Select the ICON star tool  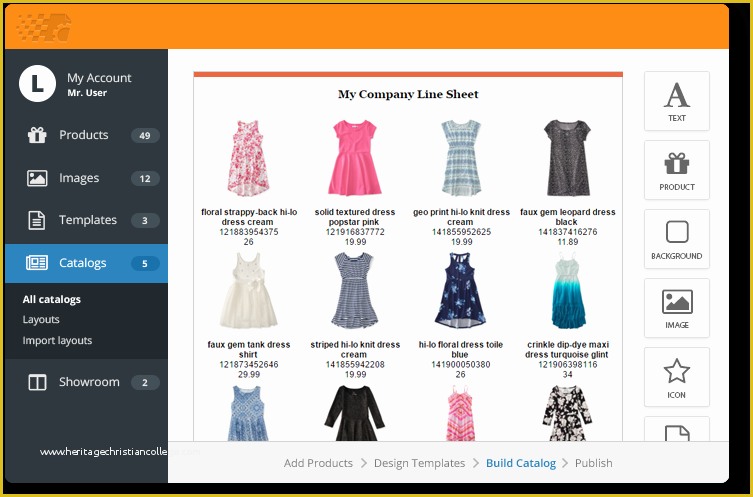click(677, 377)
